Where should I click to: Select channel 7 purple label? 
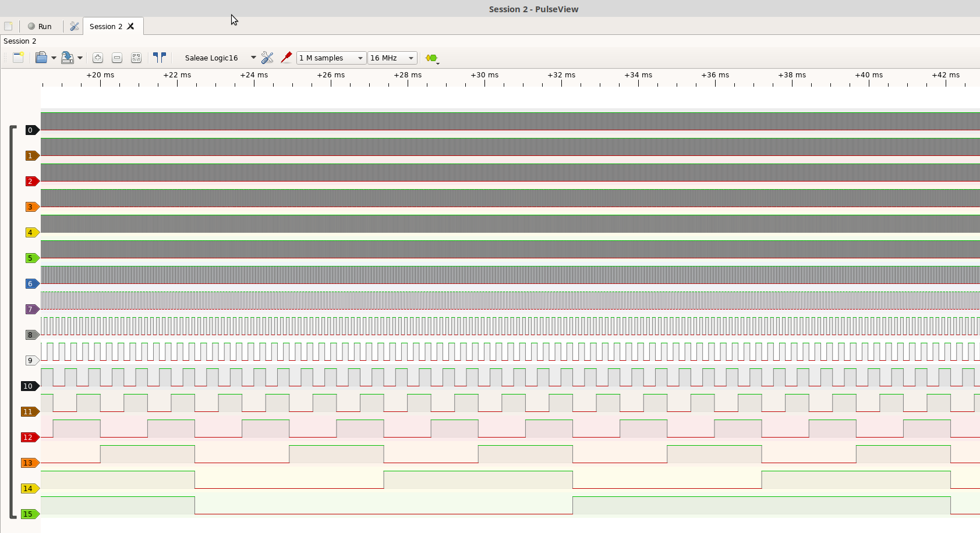point(32,309)
